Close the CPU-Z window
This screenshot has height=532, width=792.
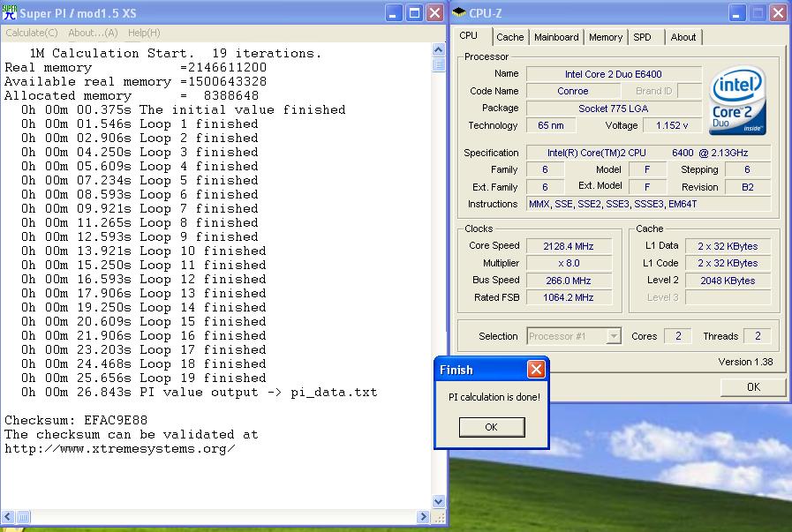tap(778, 13)
